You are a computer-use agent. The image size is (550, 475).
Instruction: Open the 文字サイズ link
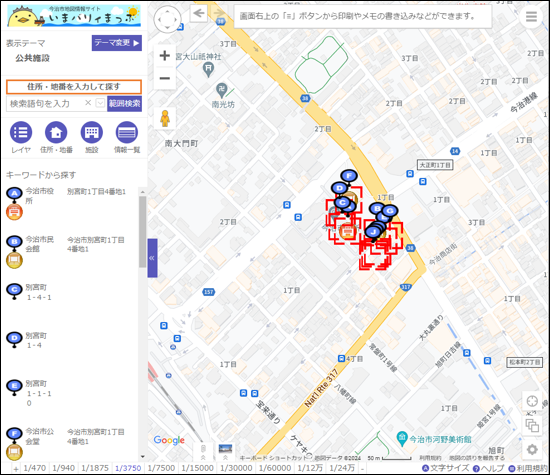[445, 468]
